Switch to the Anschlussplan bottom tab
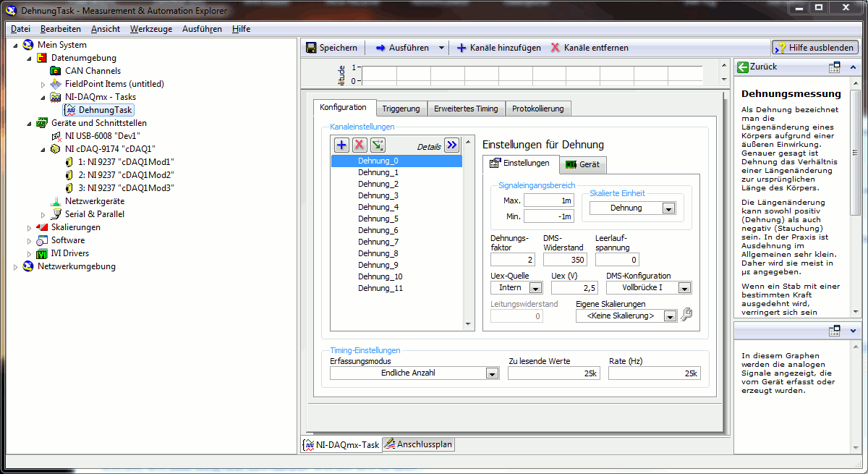Image resolution: width=868 pixels, height=474 pixels. coord(419,444)
